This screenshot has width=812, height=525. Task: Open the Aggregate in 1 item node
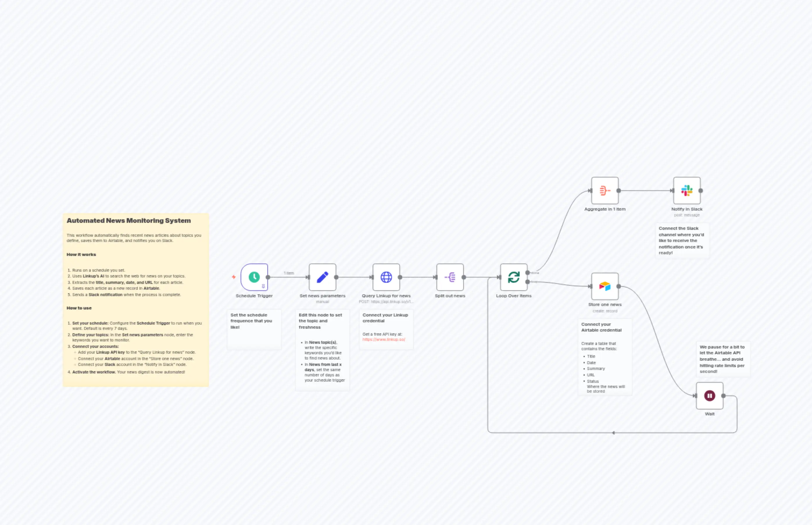[x=606, y=191]
